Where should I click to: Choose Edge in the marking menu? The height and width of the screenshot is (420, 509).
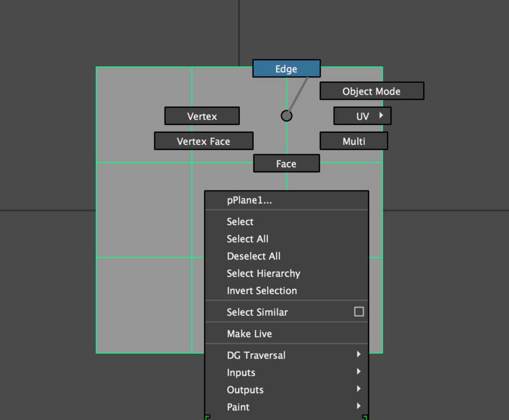tap(286, 69)
